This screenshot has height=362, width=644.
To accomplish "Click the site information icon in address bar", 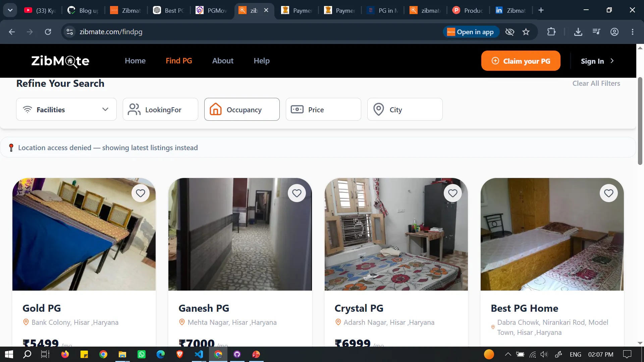I will [70, 32].
